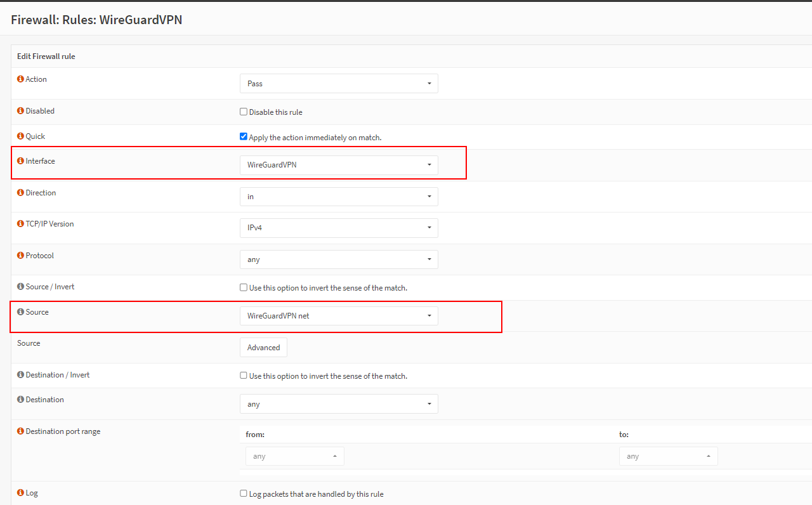812x505 pixels.
Task: Click the Protocol info icon
Action: click(20, 256)
